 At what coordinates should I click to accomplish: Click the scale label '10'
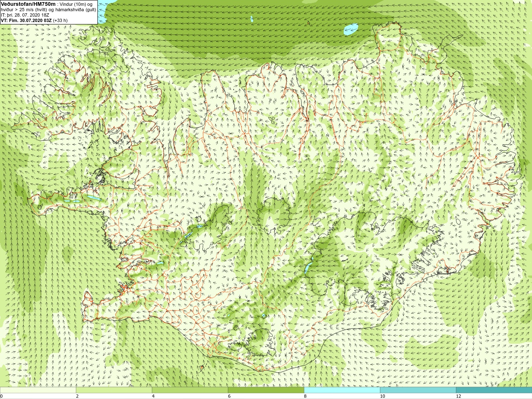click(382, 396)
